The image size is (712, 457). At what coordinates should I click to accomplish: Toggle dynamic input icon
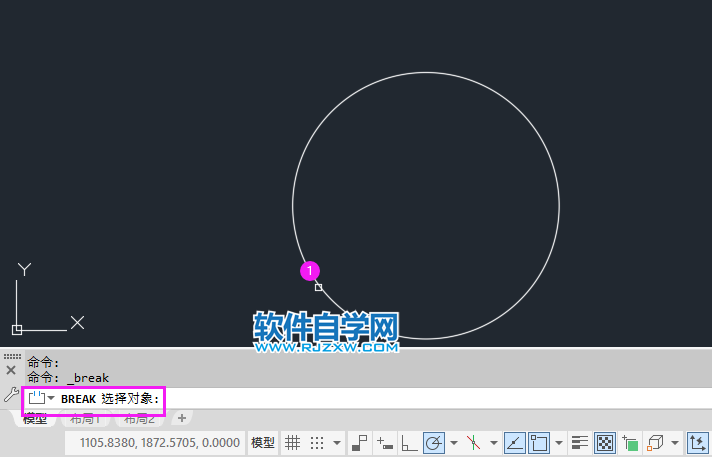[385, 442]
